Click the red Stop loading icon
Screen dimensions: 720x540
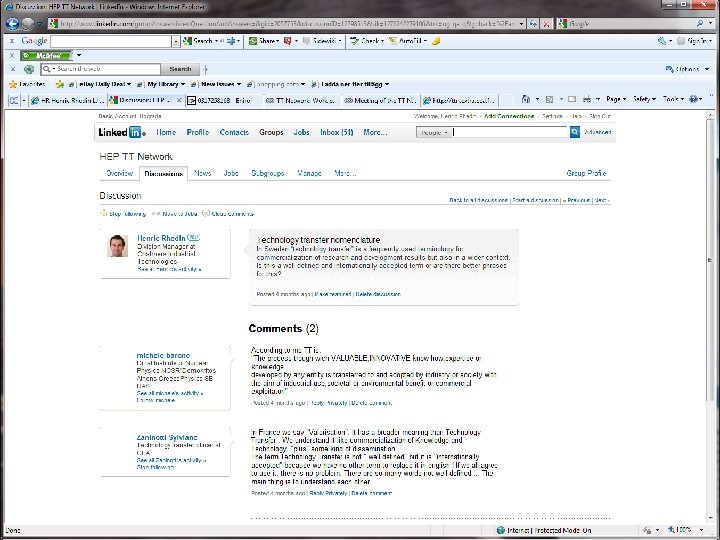coord(546,23)
